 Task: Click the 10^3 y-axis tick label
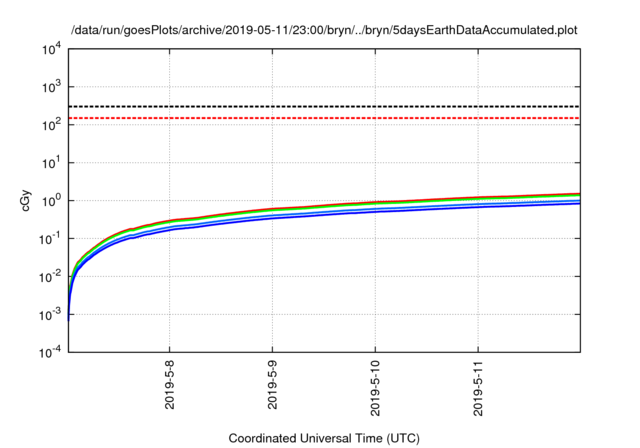click(52, 87)
